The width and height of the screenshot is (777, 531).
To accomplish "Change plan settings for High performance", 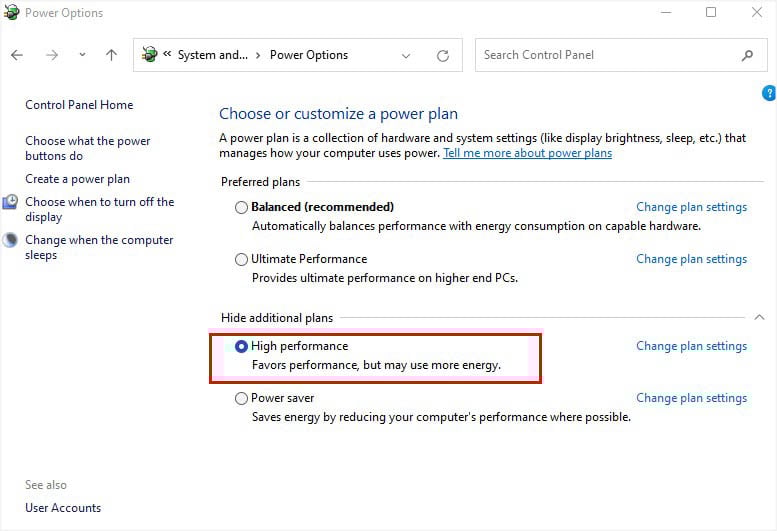I will [691, 346].
